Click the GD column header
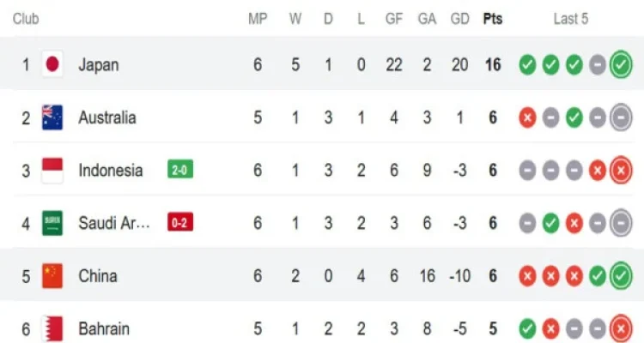The height and width of the screenshot is (343, 644). [x=460, y=19]
